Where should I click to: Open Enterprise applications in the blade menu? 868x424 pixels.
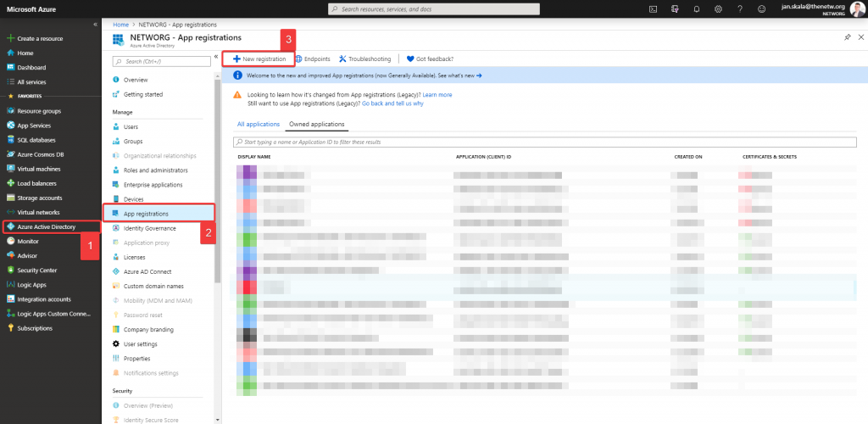[x=153, y=184]
